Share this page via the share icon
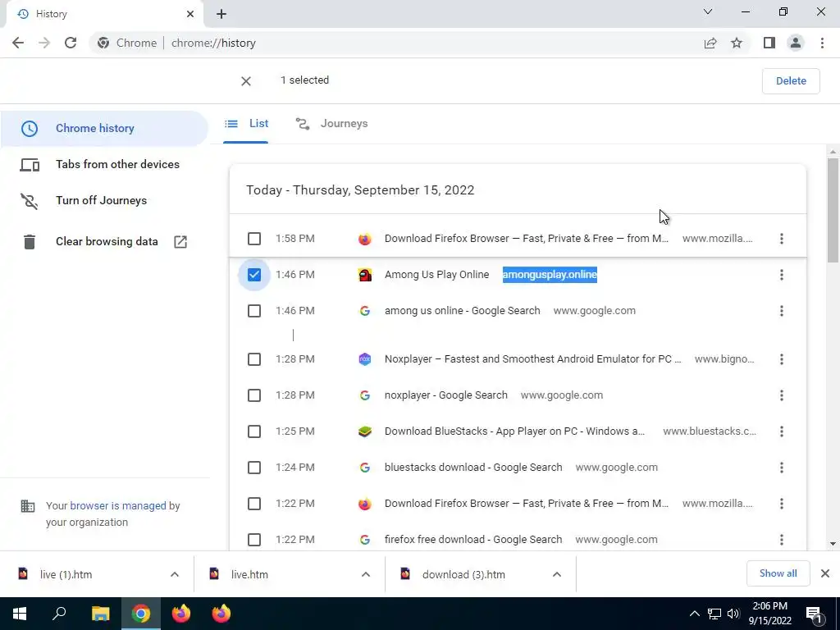 click(710, 43)
